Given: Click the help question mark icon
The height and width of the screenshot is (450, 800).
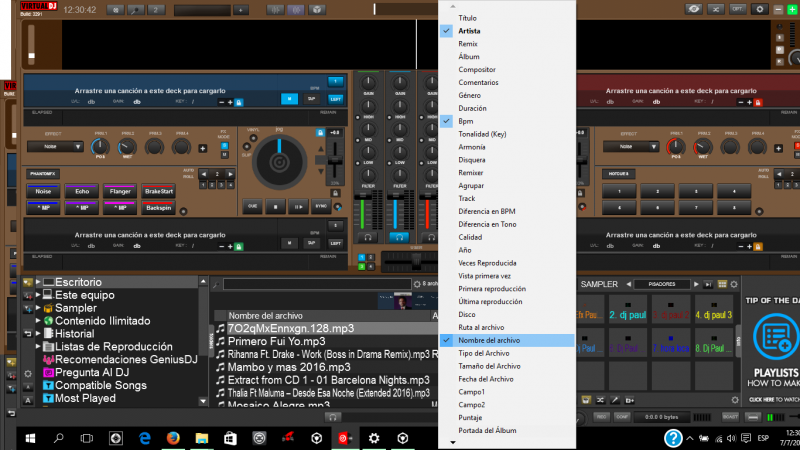Looking at the screenshot, I should [673, 438].
